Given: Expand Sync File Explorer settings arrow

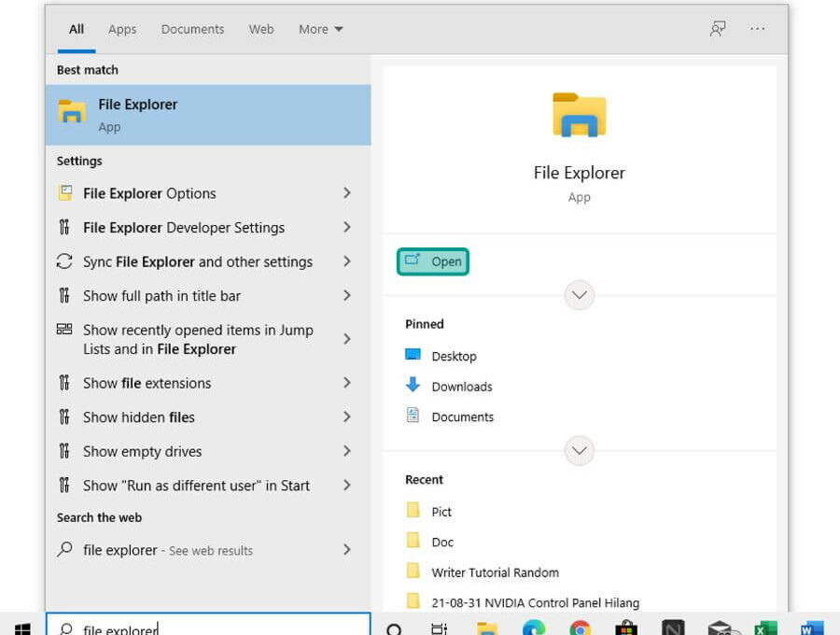Looking at the screenshot, I should [x=347, y=261].
